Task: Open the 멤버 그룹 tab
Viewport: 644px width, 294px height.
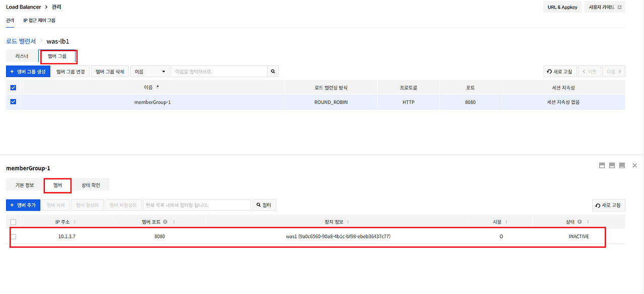Action: click(x=57, y=56)
